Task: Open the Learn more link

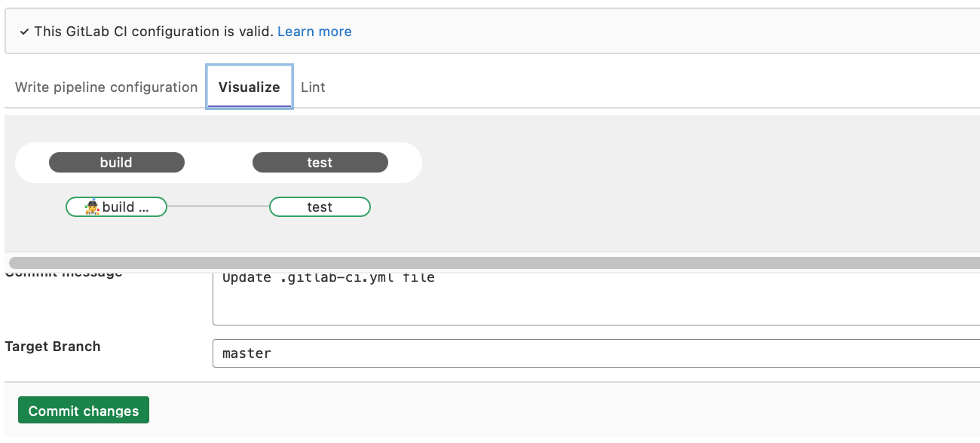Action: (314, 32)
